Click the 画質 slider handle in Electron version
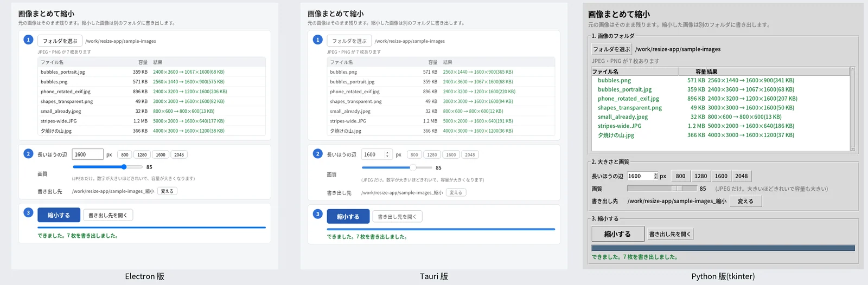Screen dimensions: 868x285 [x=124, y=167]
